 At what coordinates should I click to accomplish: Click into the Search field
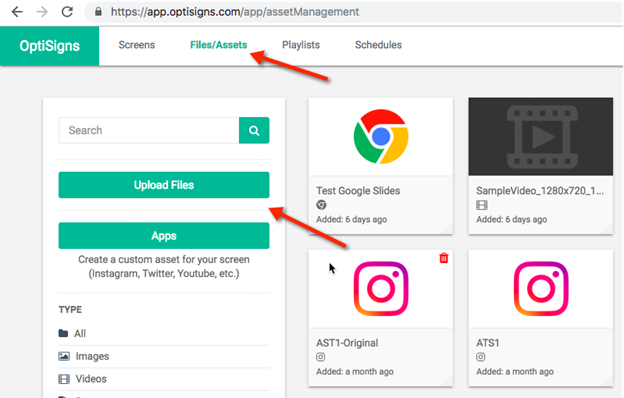click(x=149, y=130)
